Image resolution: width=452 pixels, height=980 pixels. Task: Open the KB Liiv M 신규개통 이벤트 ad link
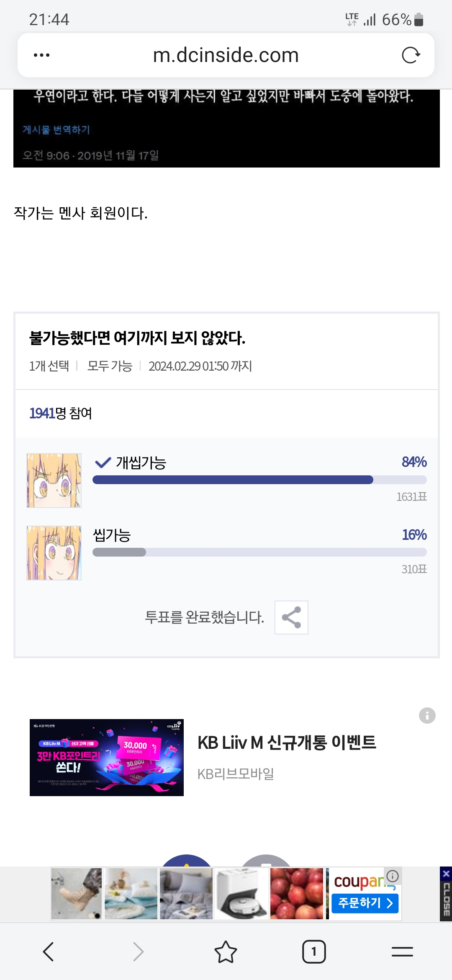(x=287, y=743)
